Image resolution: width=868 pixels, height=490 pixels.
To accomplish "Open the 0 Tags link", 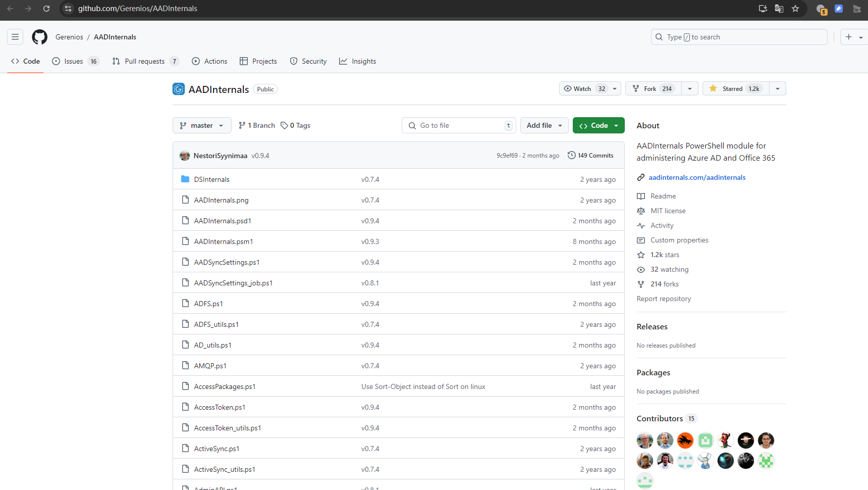I will [296, 125].
